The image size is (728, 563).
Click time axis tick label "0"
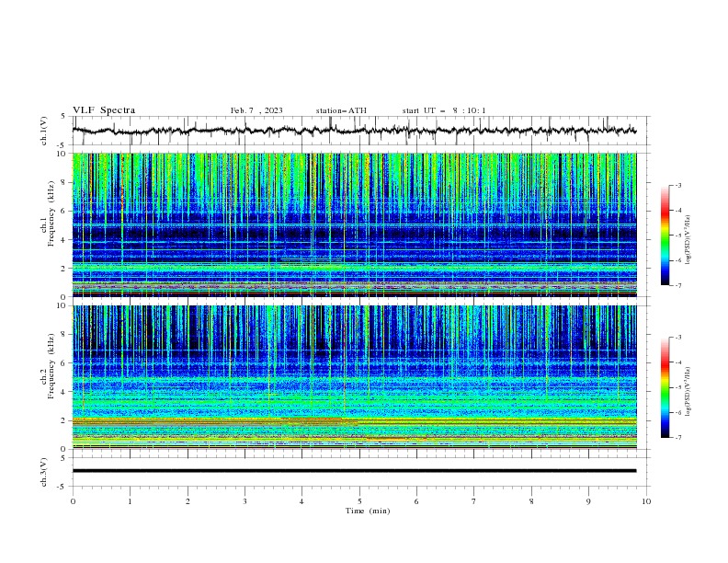pyautogui.click(x=73, y=501)
